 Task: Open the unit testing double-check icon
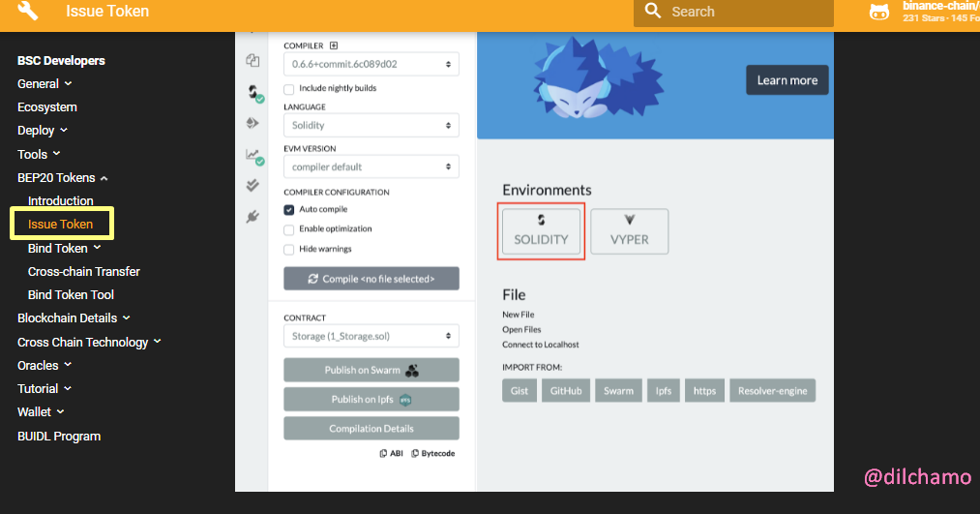[252, 185]
